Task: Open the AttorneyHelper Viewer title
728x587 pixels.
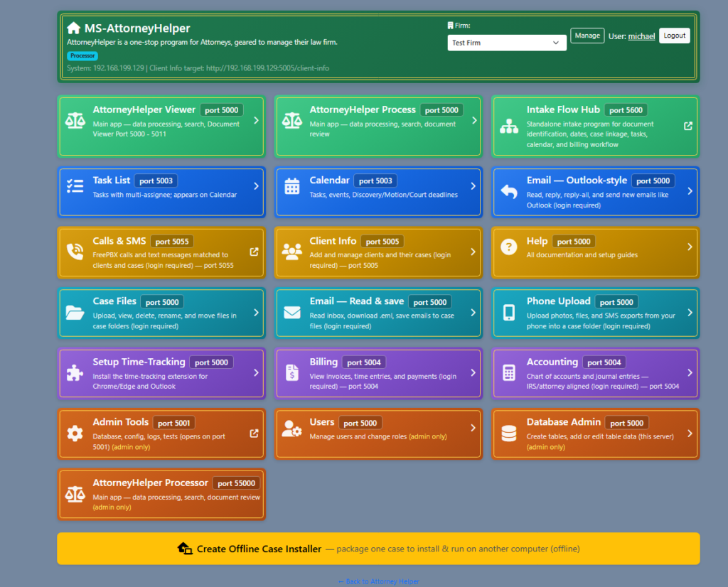Action: point(144,110)
